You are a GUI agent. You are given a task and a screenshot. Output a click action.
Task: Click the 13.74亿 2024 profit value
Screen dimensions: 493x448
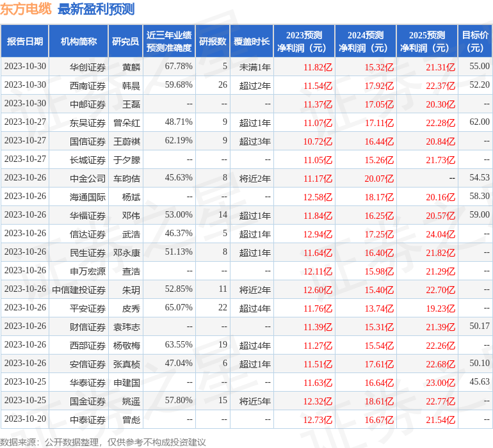pyautogui.click(x=379, y=308)
